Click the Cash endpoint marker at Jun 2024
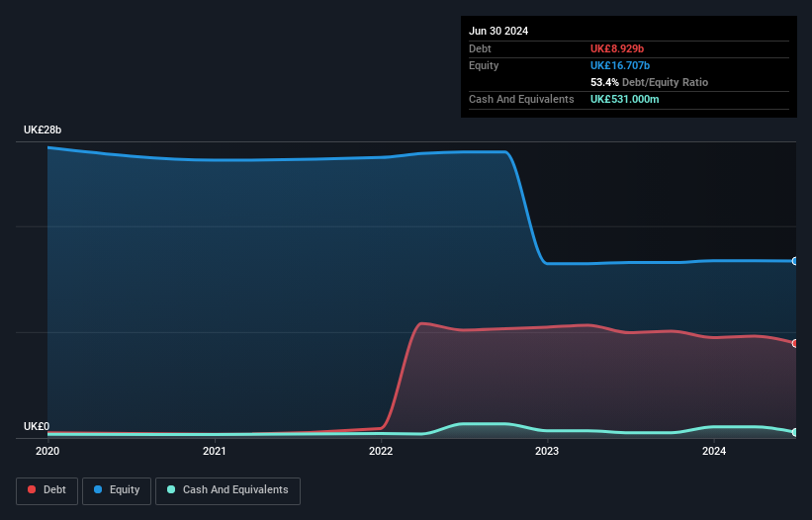 [795, 432]
